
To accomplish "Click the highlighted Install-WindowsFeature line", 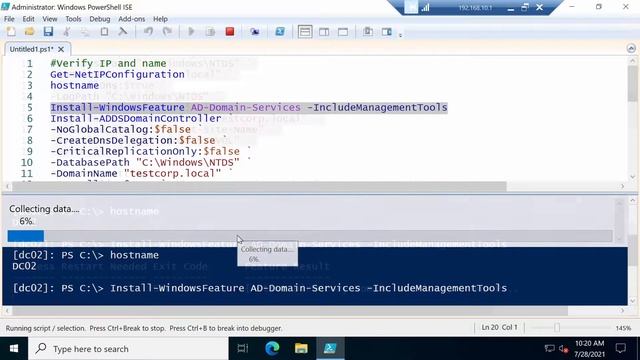I will click(x=249, y=108).
